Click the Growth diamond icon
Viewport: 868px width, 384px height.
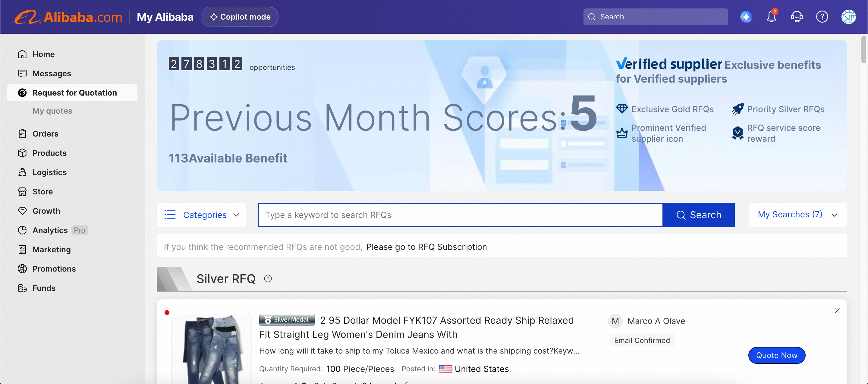22,211
